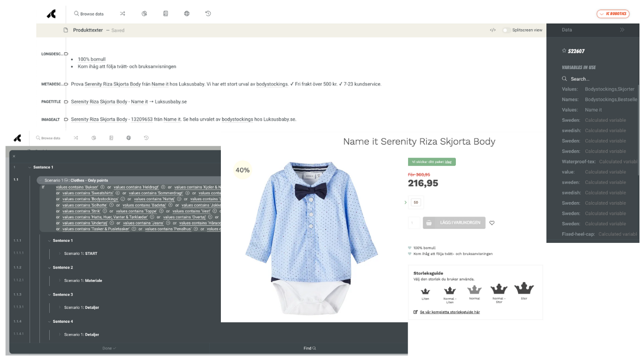
Task: Click the globe language icon in top toolbar
Action: (x=187, y=14)
